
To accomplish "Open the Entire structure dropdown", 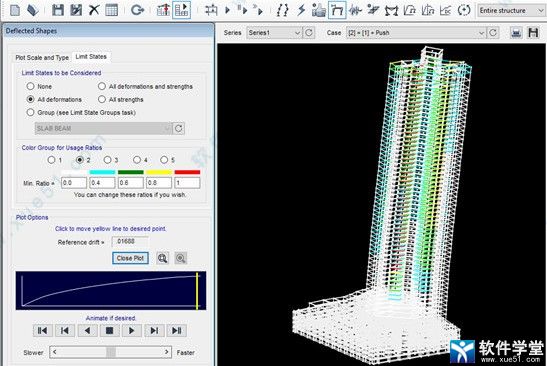I will [511, 10].
